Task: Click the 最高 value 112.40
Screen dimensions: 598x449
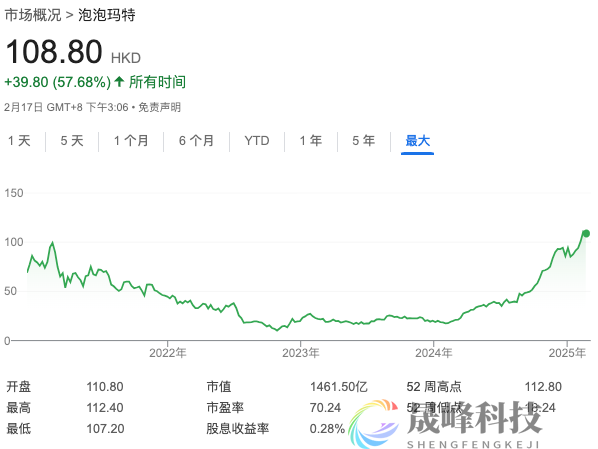Action: click(x=105, y=408)
